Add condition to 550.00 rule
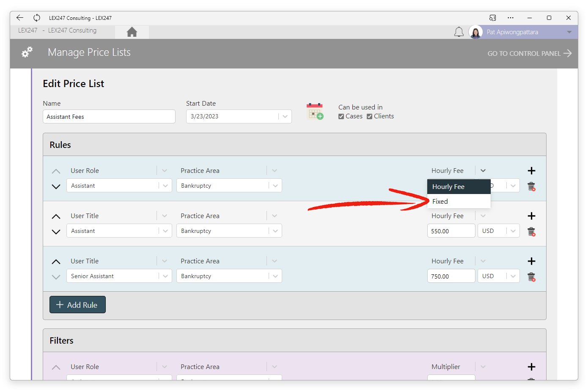 tap(532, 216)
